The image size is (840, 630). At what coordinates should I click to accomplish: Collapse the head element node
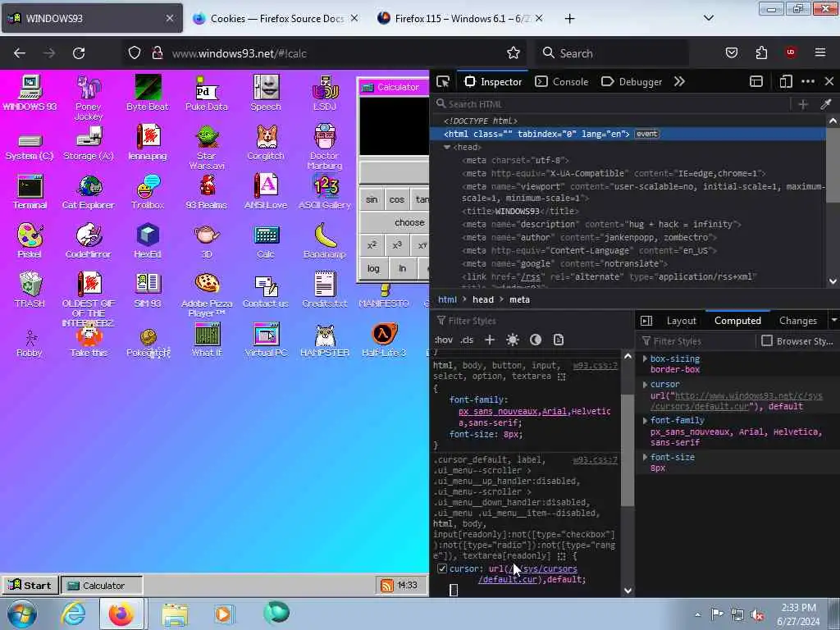pyautogui.click(x=447, y=147)
